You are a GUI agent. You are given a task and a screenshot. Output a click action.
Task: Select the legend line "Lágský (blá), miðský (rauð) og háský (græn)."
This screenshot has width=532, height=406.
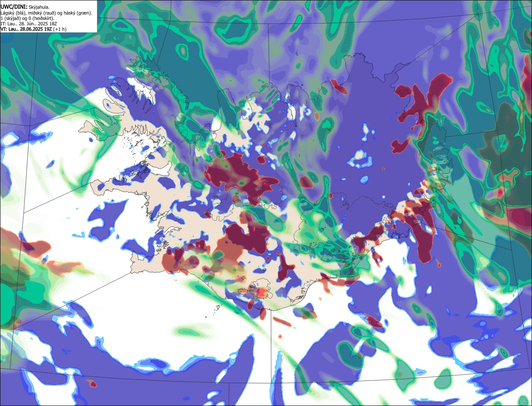[x=47, y=13]
